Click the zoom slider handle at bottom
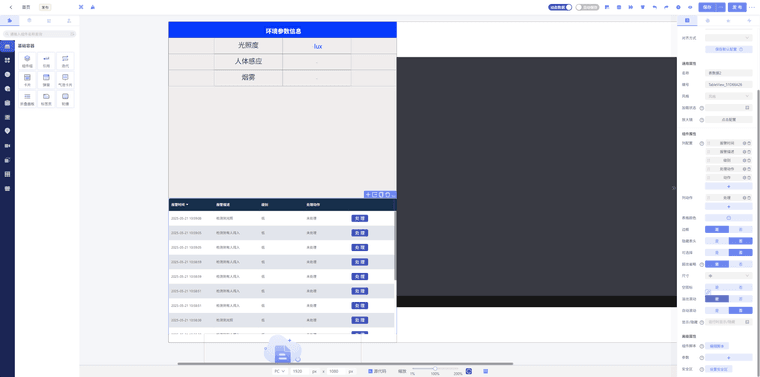 tap(435, 369)
